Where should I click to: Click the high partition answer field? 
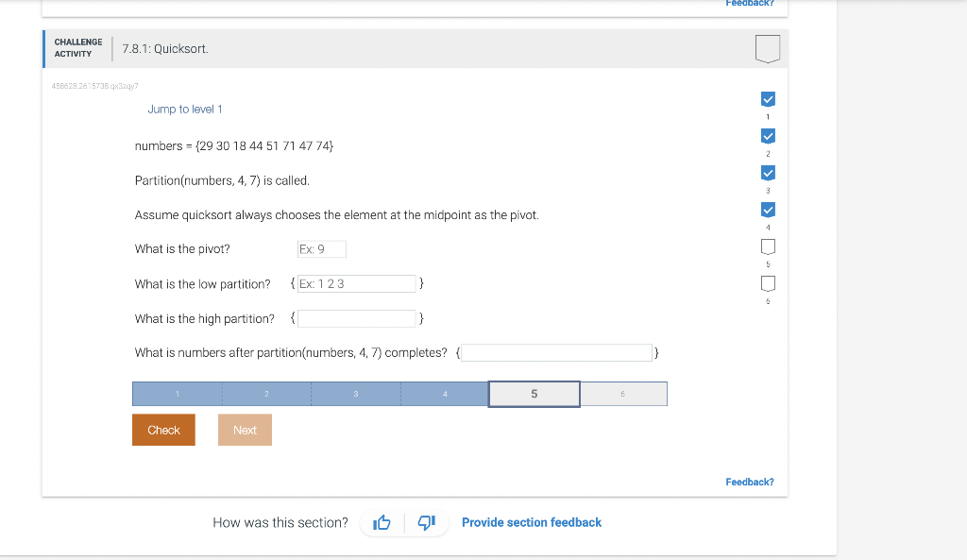(357, 318)
